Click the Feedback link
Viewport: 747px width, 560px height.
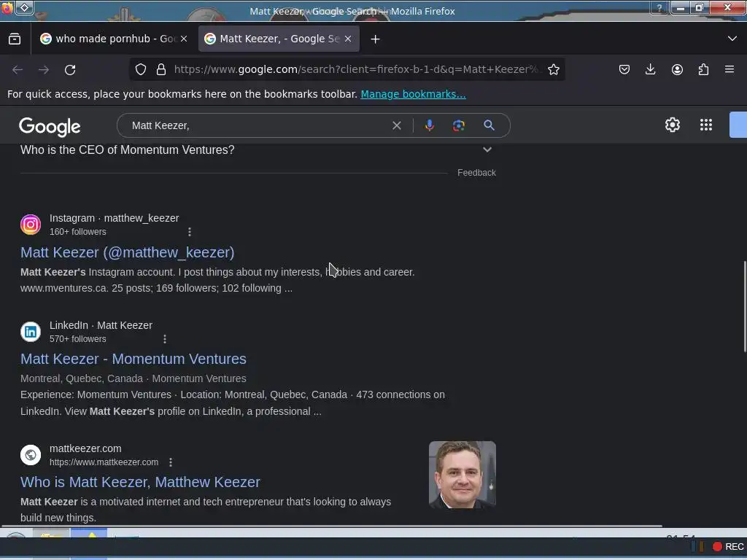pyautogui.click(x=476, y=173)
